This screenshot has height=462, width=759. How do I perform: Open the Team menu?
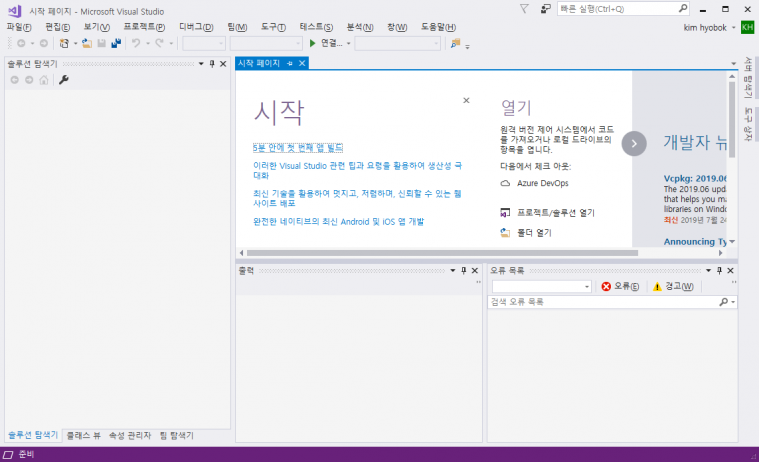(x=237, y=27)
